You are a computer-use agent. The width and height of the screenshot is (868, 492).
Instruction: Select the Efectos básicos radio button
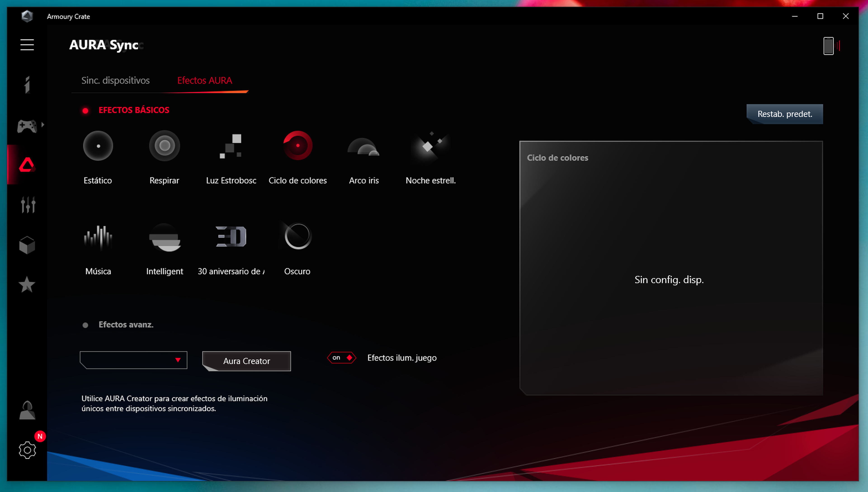point(85,111)
